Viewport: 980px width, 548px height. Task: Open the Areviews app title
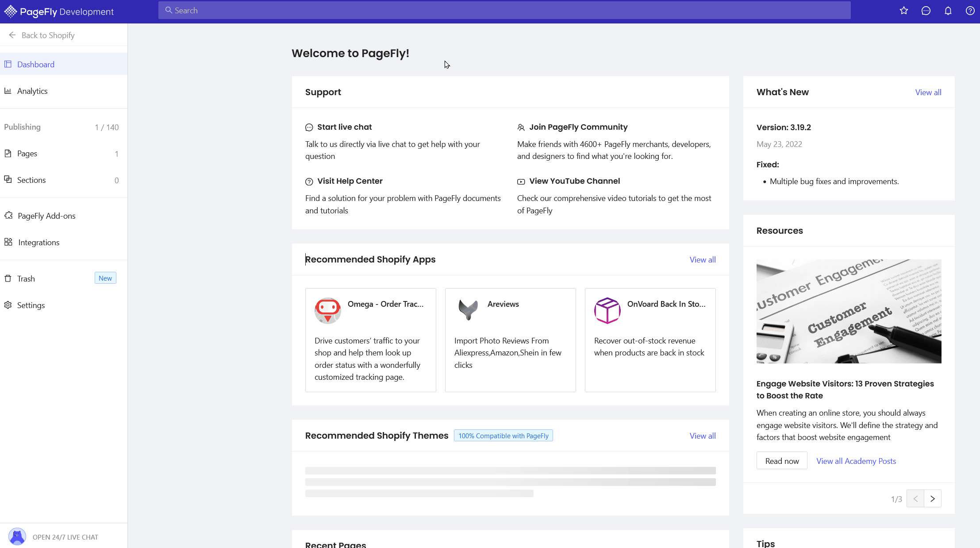503,304
